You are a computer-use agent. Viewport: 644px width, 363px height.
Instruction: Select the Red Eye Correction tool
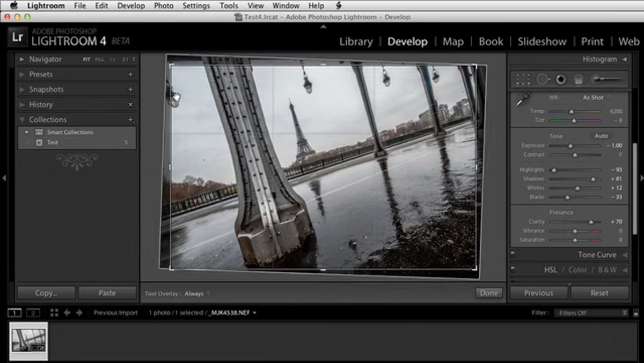tap(561, 79)
